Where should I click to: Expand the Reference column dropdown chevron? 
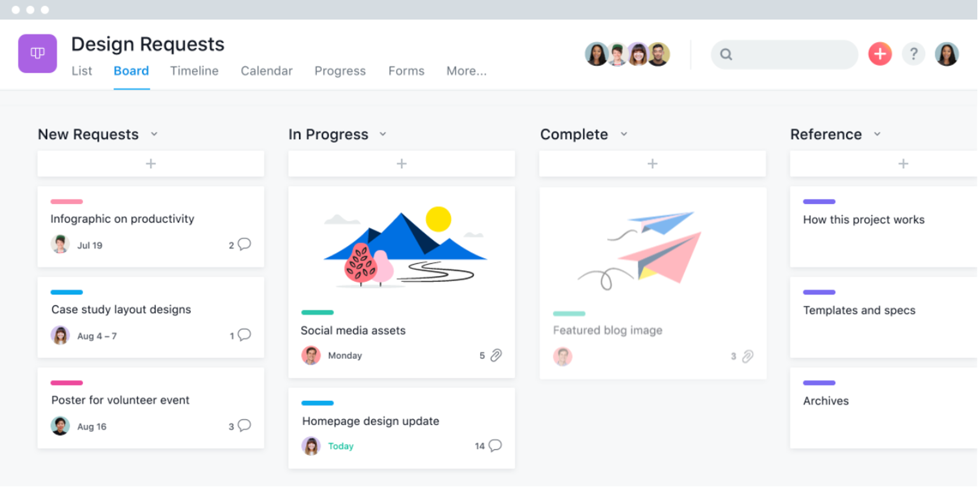click(x=877, y=134)
